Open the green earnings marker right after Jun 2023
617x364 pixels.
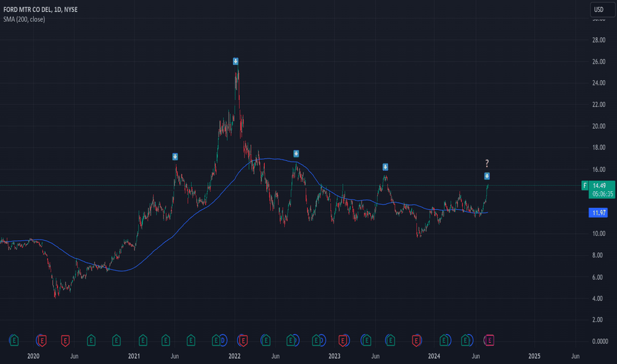(391, 340)
